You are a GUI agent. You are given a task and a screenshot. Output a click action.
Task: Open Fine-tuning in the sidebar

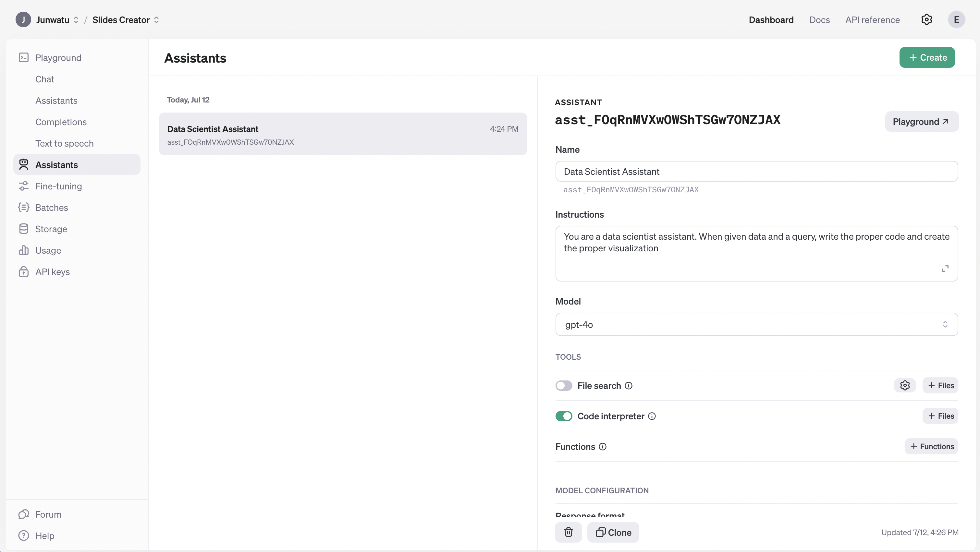coord(59,186)
